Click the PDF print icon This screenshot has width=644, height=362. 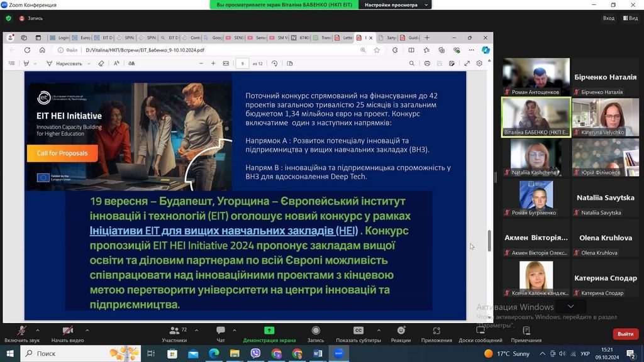point(427,63)
